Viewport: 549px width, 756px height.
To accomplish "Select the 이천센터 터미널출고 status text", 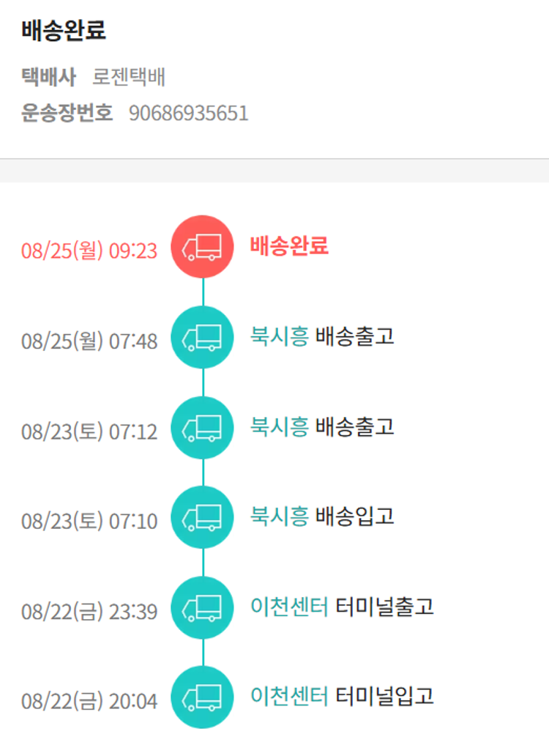I will (x=342, y=607).
